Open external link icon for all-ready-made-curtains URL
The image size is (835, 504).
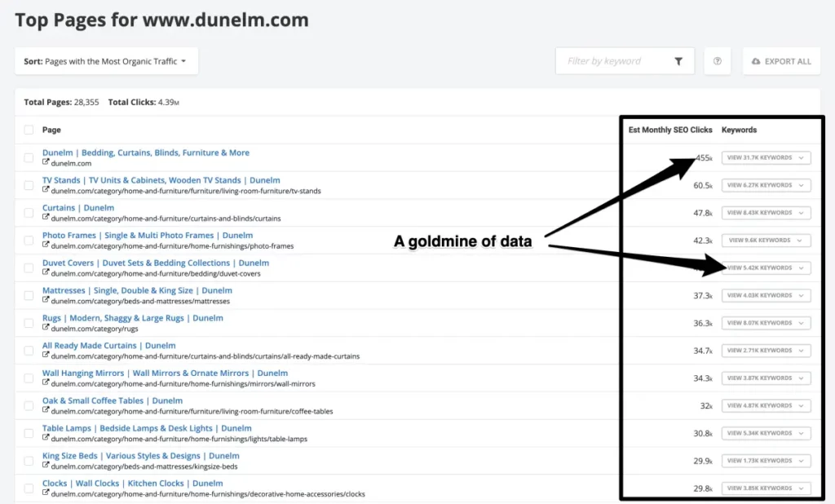coord(46,356)
